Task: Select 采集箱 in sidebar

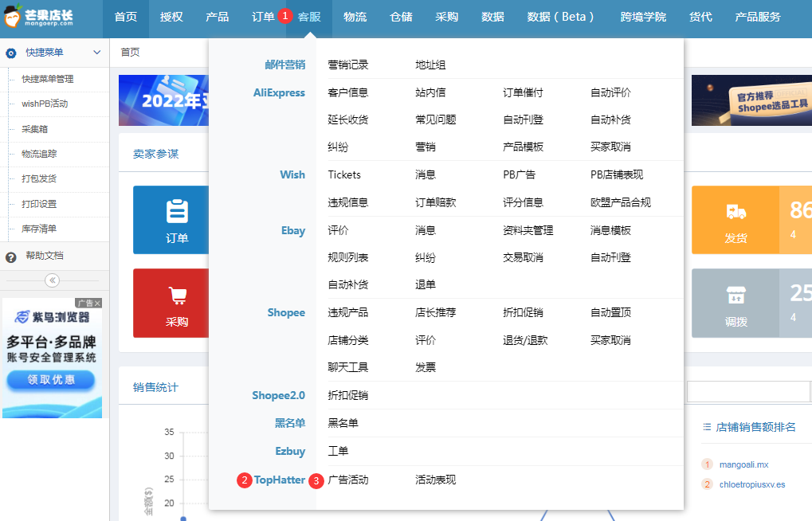Action: click(x=35, y=129)
